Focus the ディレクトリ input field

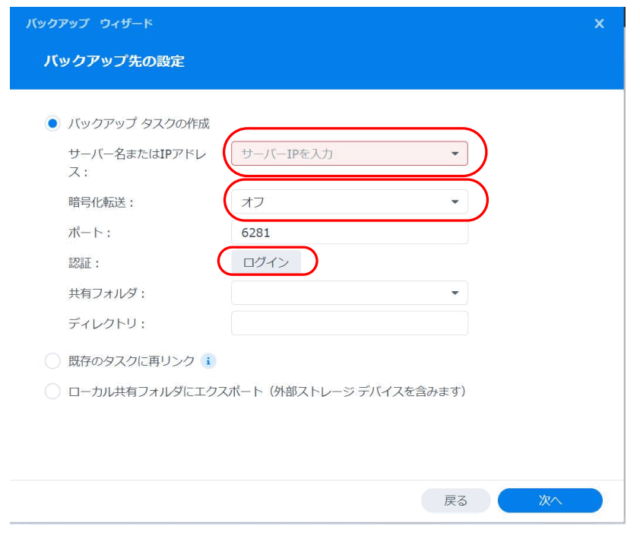349,323
